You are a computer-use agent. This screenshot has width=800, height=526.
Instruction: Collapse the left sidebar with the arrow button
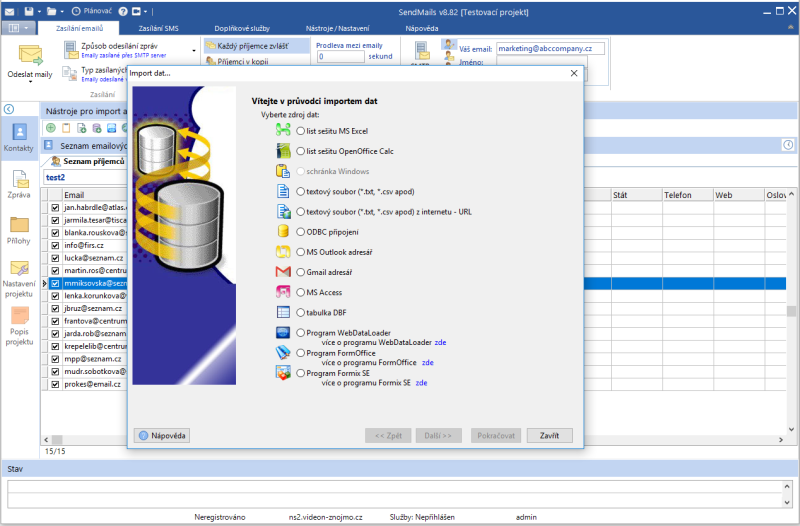9,109
